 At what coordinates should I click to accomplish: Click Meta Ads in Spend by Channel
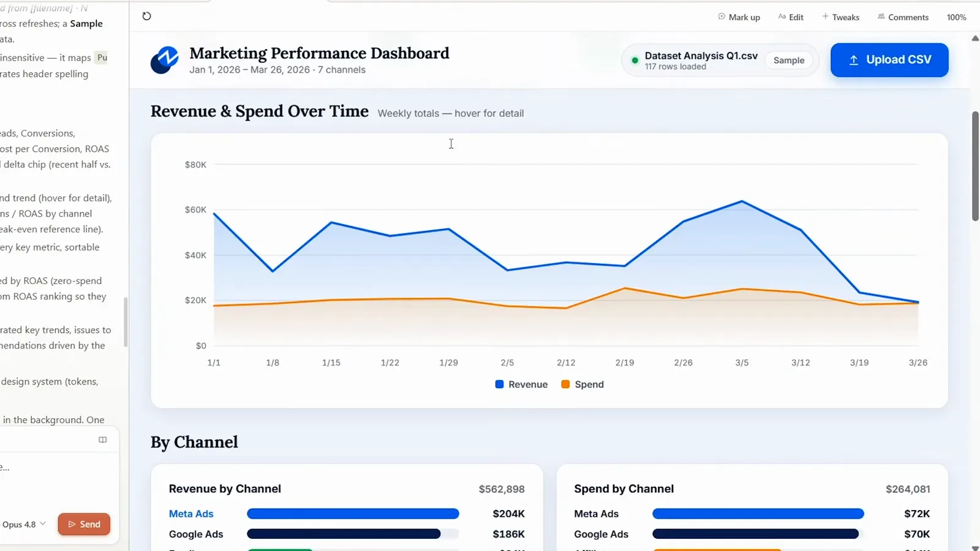pyautogui.click(x=596, y=514)
